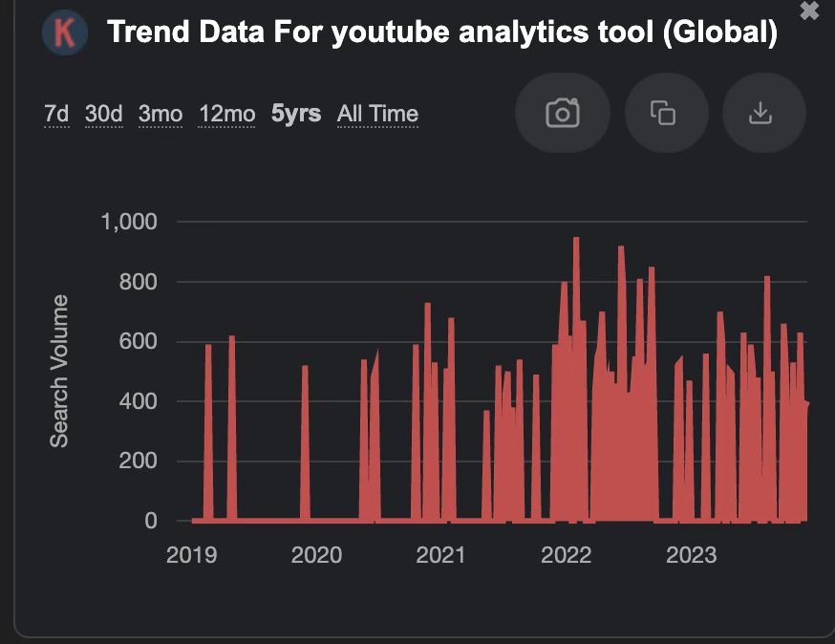Click the 800 y-axis value
Image resolution: width=835 pixels, height=644 pixels.
coord(139,282)
